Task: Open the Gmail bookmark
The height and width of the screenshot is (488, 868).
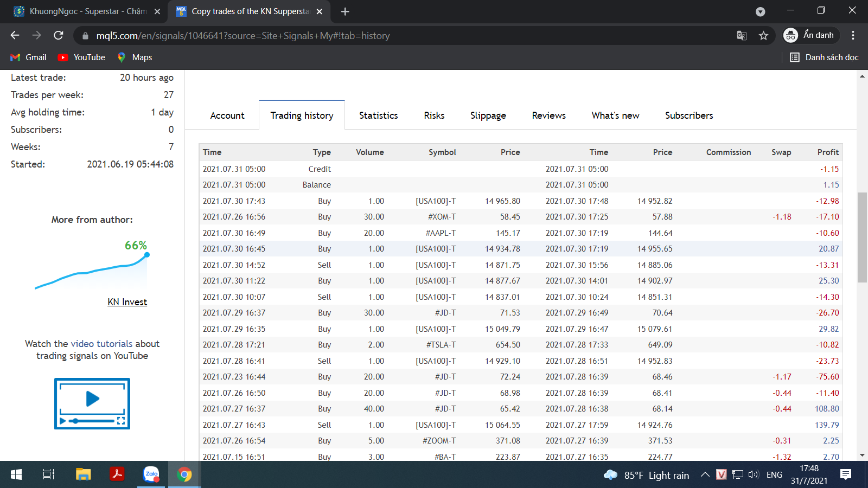Action: click(29, 57)
